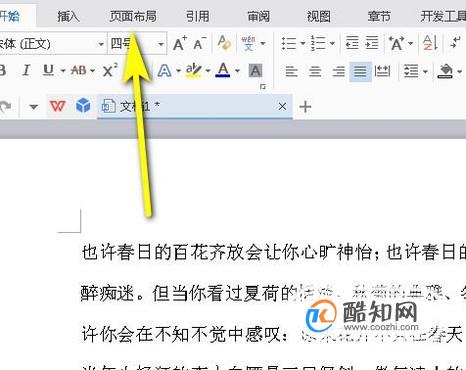Toggle italic formatting

tap(26, 70)
